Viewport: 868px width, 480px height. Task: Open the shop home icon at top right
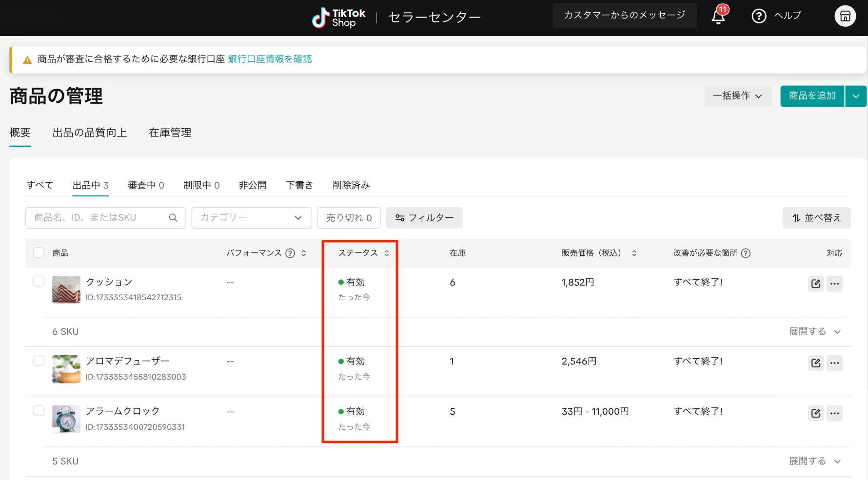click(845, 16)
